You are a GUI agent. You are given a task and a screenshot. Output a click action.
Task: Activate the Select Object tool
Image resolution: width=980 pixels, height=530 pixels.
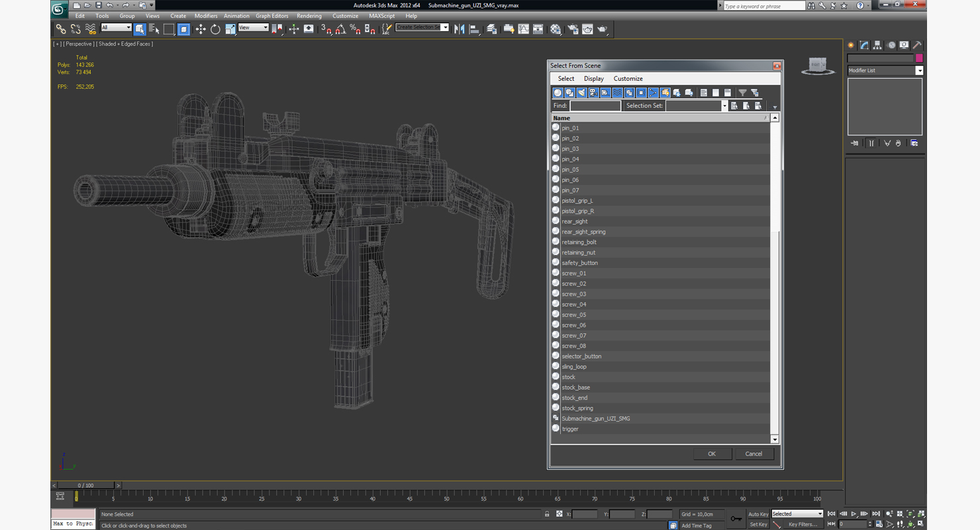[x=140, y=29]
